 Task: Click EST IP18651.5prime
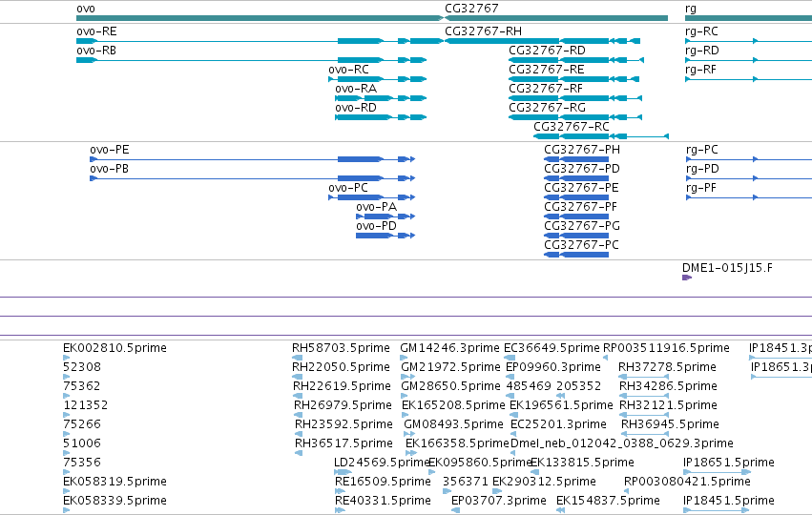pos(729,463)
